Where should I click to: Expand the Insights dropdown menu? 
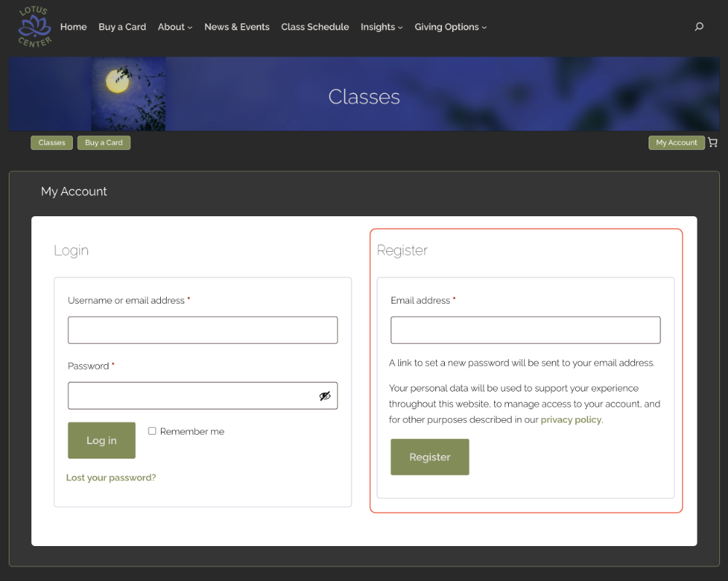point(381,27)
